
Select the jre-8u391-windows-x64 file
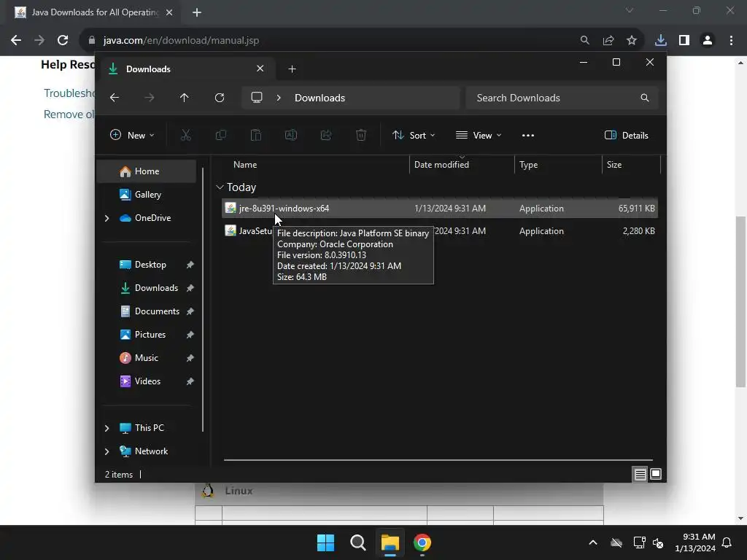440,209
